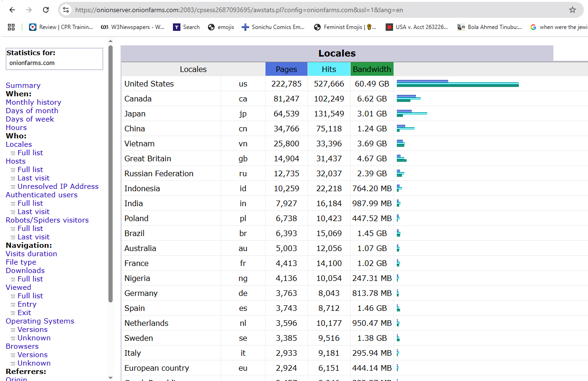Click the browser Back arrow button
Image resolution: width=588 pixels, height=381 pixels.
(x=12, y=10)
